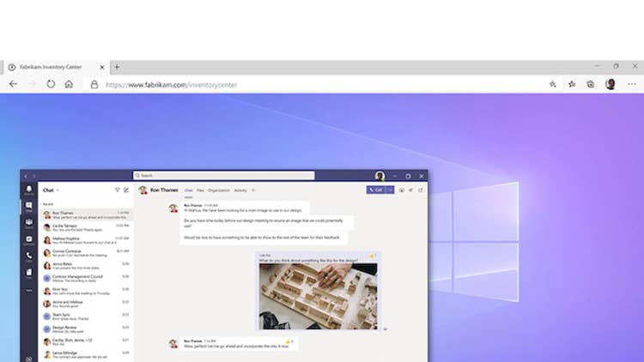This screenshot has height=362, width=644.
Task: Add this page to Edge favorites
Action: coord(552,84)
